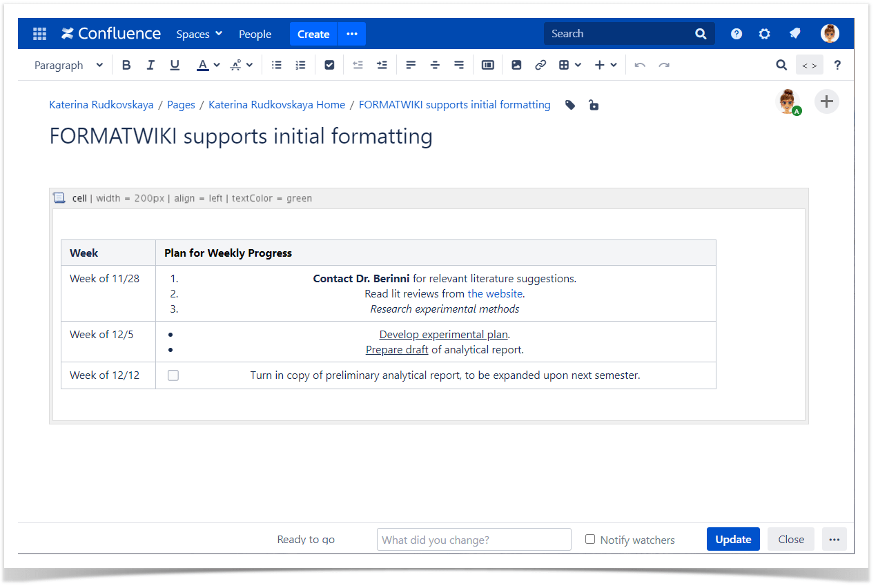Insert a link into the page
Screen dimensions: 878x588
click(540, 64)
